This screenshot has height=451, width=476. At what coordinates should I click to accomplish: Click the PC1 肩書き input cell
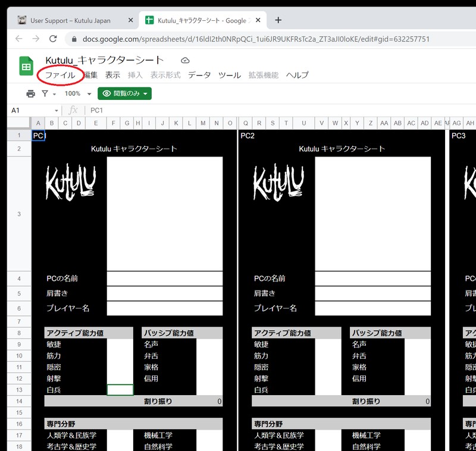click(165, 293)
